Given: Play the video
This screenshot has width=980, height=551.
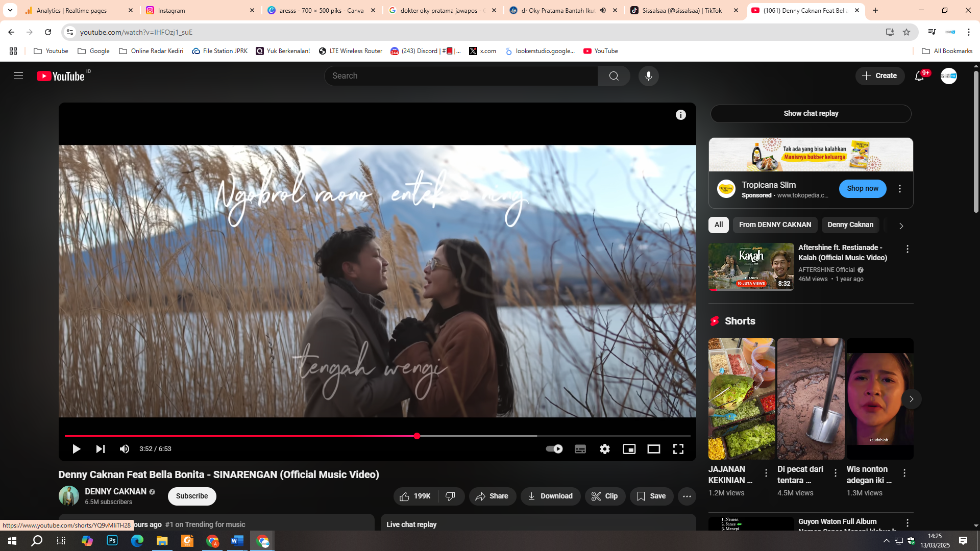Looking at the screenshot, I should coord(76,449).
